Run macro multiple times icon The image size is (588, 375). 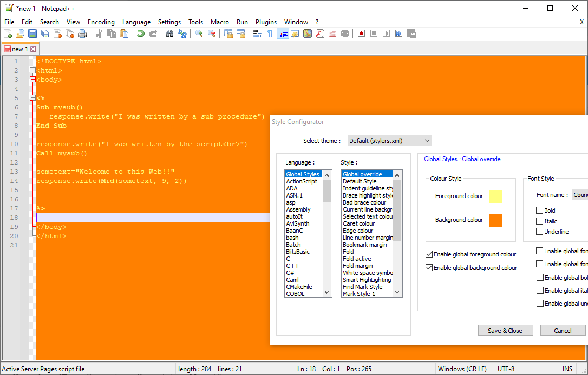398,34
